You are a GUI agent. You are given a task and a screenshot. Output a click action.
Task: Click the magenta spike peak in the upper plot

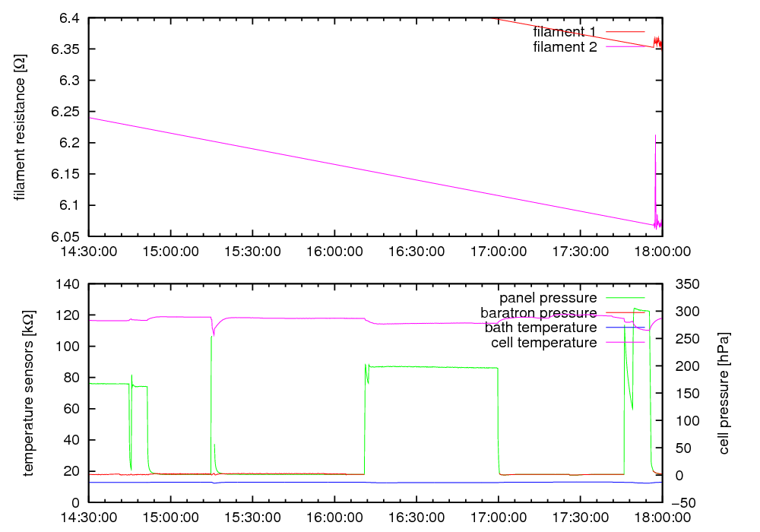click(x=655, y=136)
